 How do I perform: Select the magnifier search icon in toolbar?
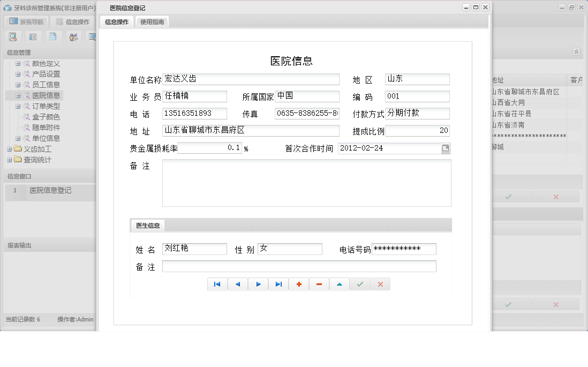coord(12,36)
